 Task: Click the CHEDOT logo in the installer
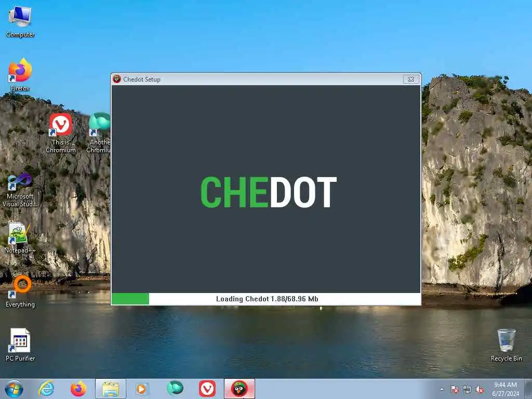(269, 192)
